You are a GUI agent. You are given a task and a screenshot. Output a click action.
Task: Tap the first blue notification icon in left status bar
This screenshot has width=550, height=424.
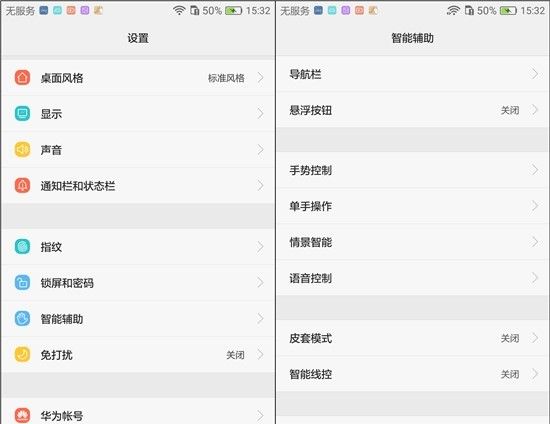tap(44, 11)
